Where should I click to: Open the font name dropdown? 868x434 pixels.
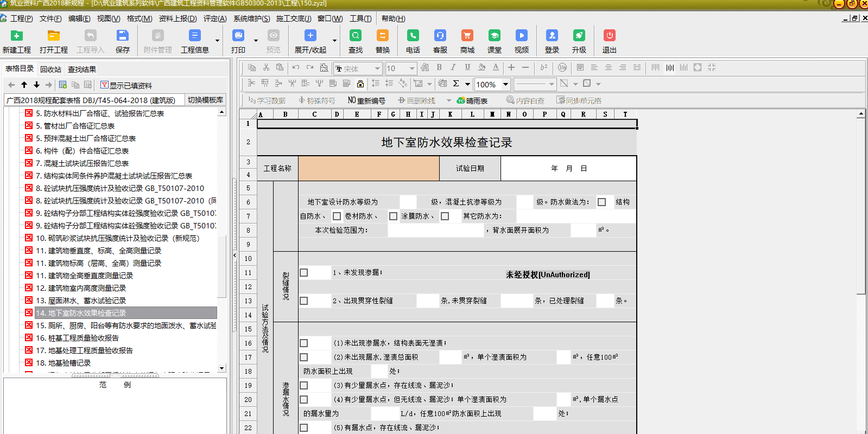coord(377,68)
